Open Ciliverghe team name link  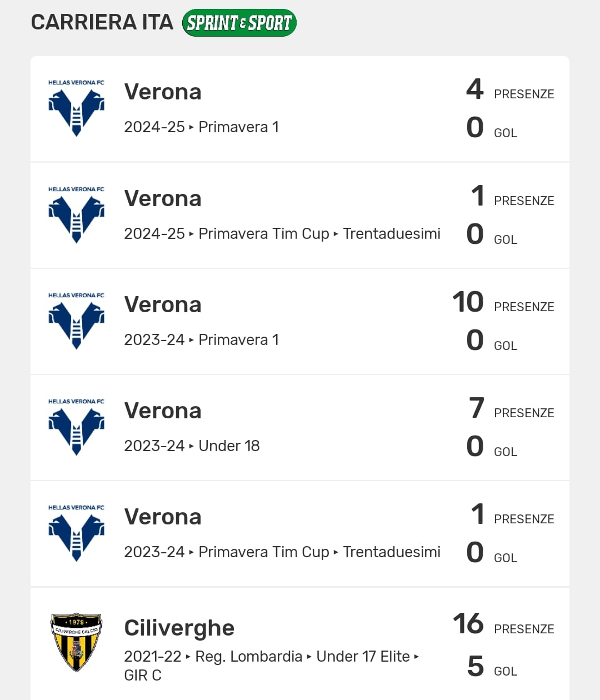[179, 628]
